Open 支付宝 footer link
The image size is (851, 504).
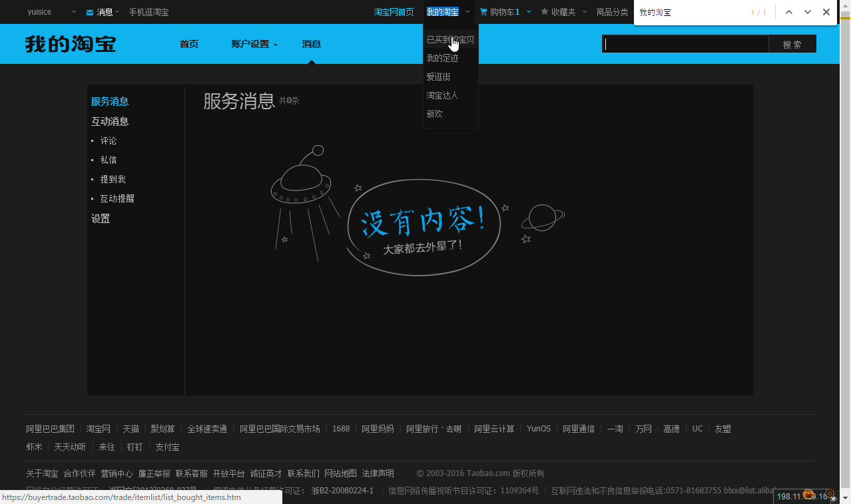(x=167, y=447)
